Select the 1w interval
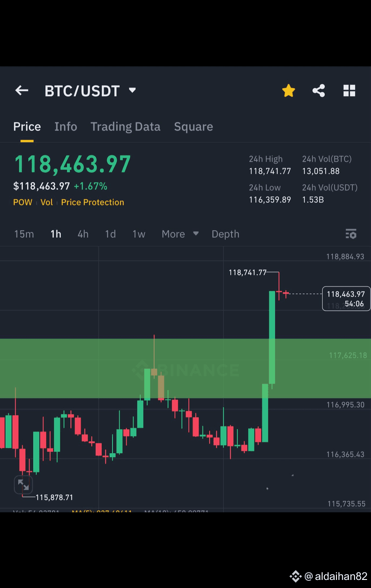 139,234
